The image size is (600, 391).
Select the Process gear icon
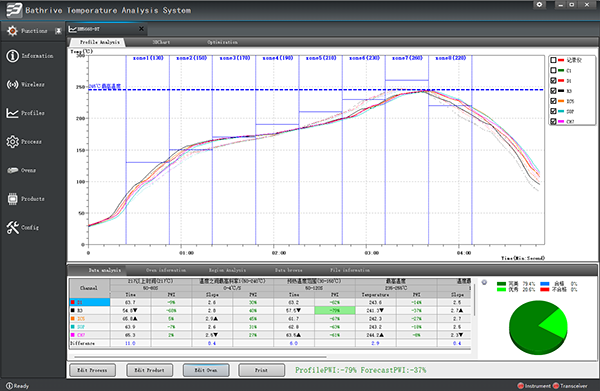12,142
